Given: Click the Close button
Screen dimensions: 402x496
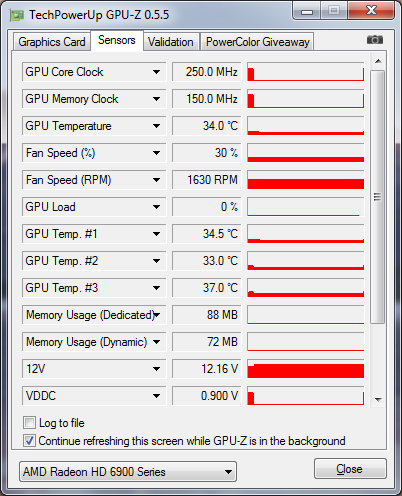Looking at the screenshot, I should point(350,469).
